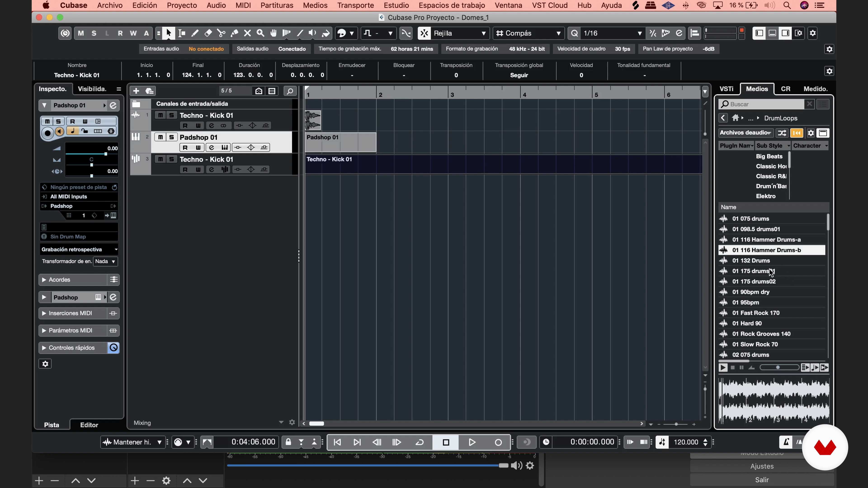Click Go to Home in Media browser
This screenshot has height=488, width=868.
pyautogui.click(x=736, y=118)
